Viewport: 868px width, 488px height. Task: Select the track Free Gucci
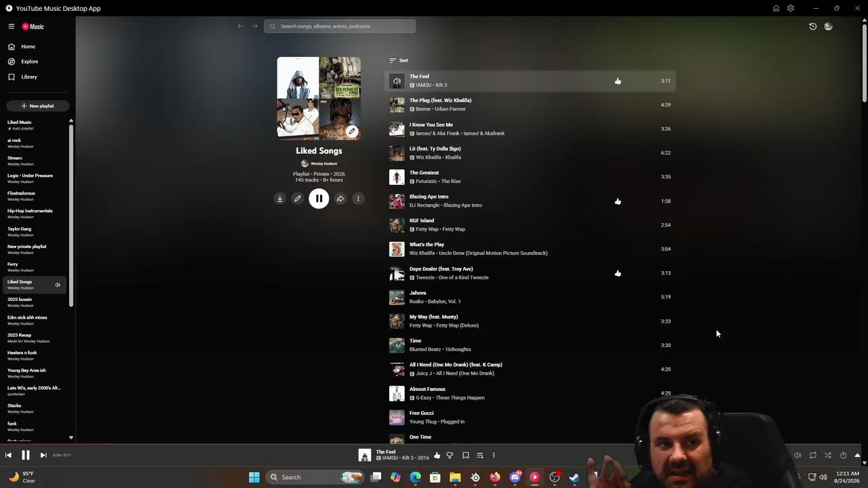click(x=531, y=418)
